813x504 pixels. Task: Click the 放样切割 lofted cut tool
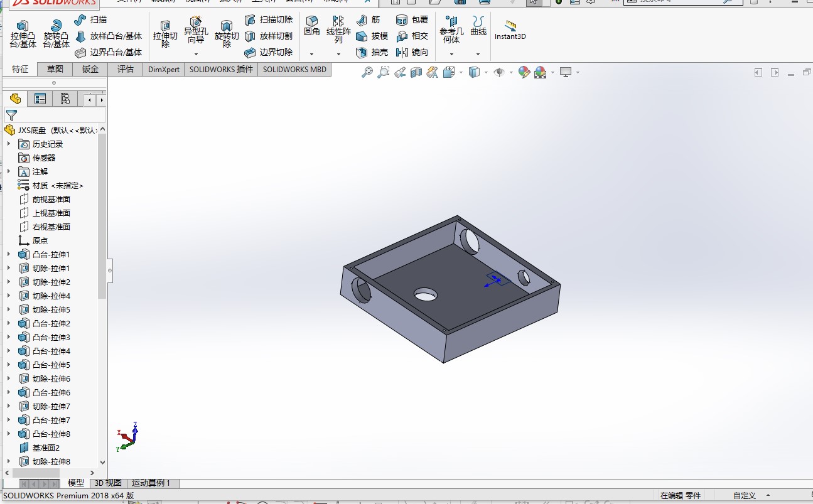[269, 36]
